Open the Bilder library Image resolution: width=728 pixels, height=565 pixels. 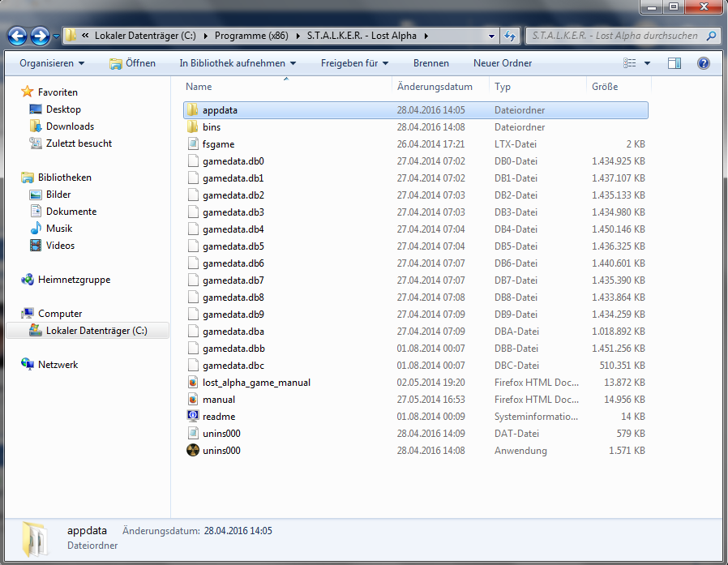[x=58, y=195]
